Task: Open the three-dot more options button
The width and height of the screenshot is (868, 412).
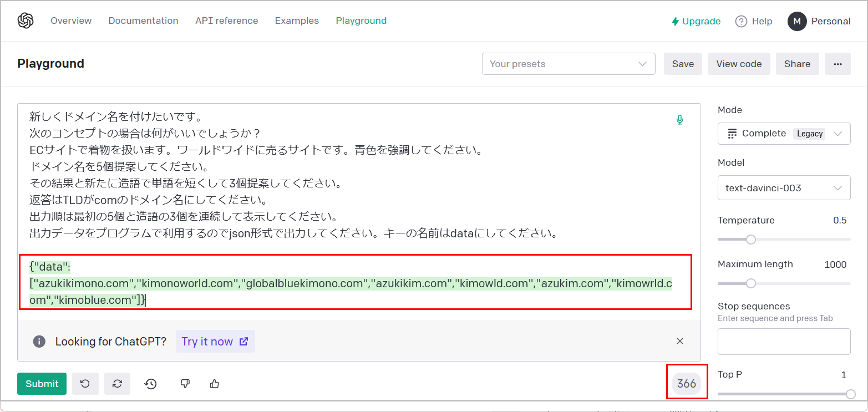Action: tap(837, 64)
